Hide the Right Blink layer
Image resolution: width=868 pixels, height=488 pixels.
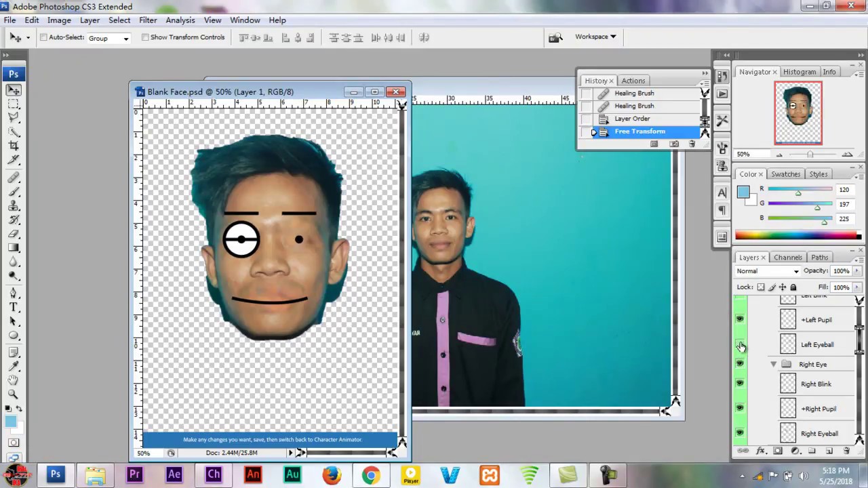click(x=740, y=384)
